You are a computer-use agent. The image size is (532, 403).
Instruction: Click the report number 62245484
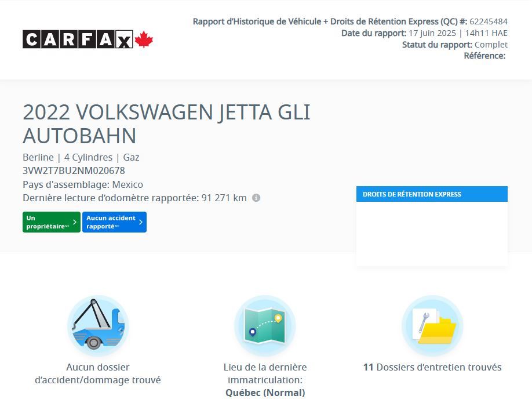(x=489, y=21)
